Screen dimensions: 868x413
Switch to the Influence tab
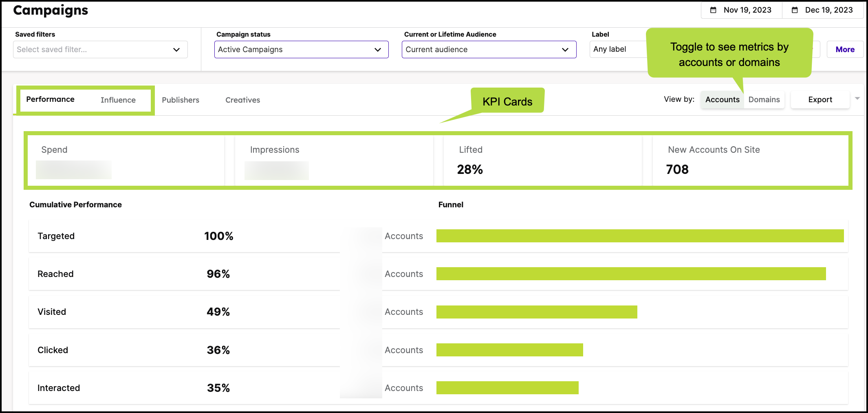tap(118, 100)
